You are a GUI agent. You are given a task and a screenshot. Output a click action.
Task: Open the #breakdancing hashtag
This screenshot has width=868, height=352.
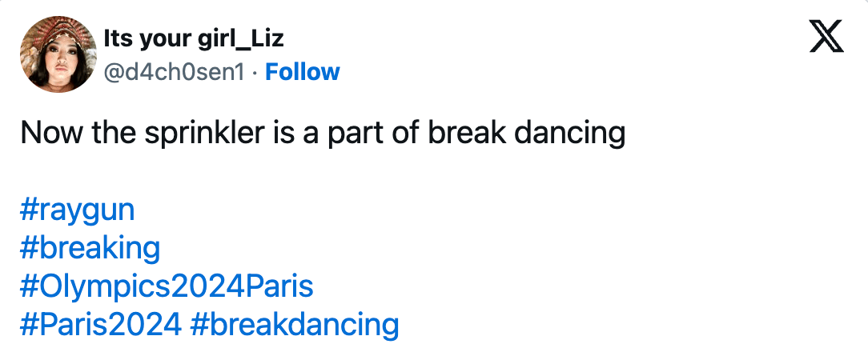[295, 324]
